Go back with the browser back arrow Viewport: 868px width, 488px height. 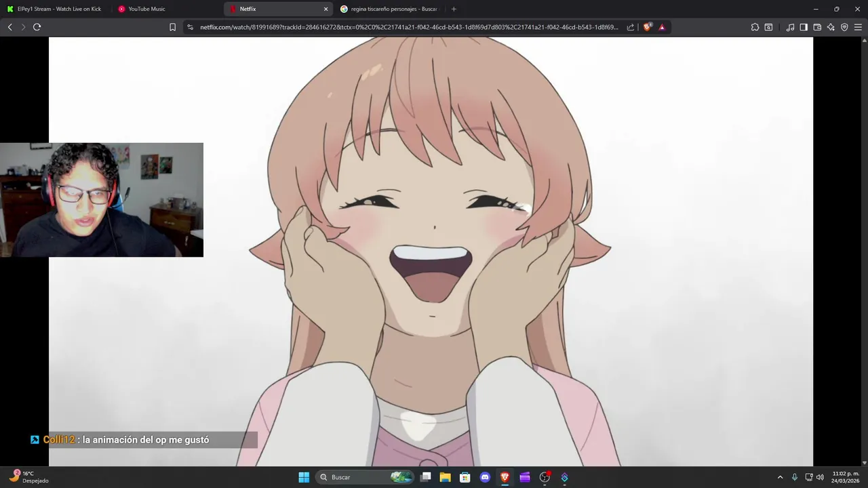[x=9, y=27]
